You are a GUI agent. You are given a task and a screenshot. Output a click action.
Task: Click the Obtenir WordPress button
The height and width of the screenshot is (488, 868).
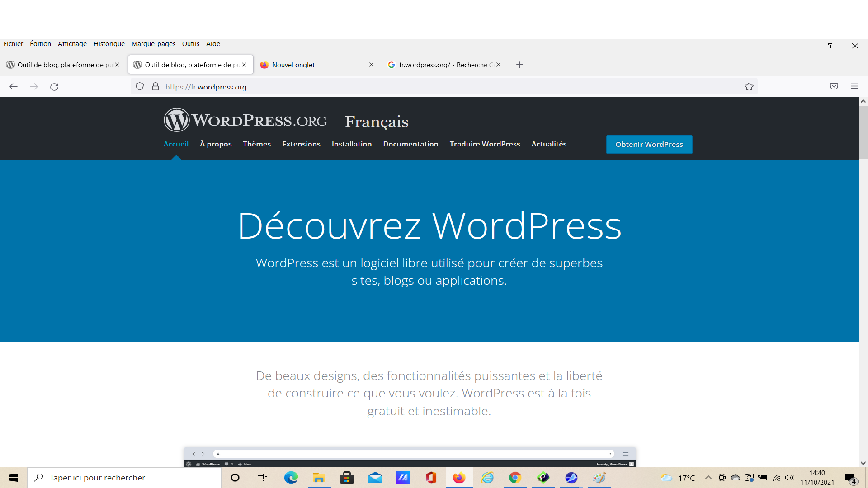tap(649, 144)
